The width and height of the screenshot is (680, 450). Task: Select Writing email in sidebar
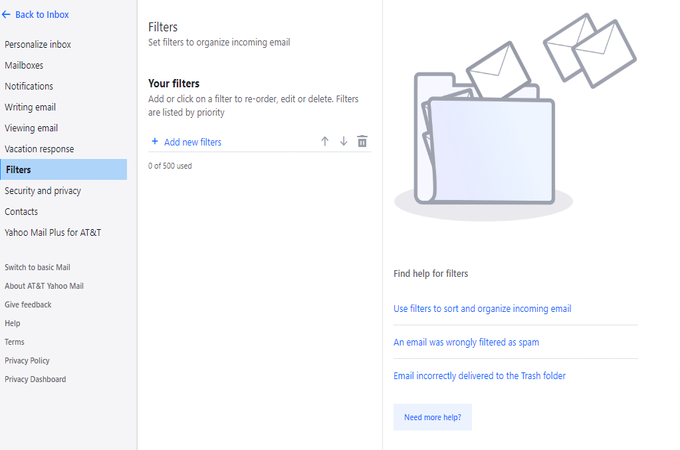[30, 107]
